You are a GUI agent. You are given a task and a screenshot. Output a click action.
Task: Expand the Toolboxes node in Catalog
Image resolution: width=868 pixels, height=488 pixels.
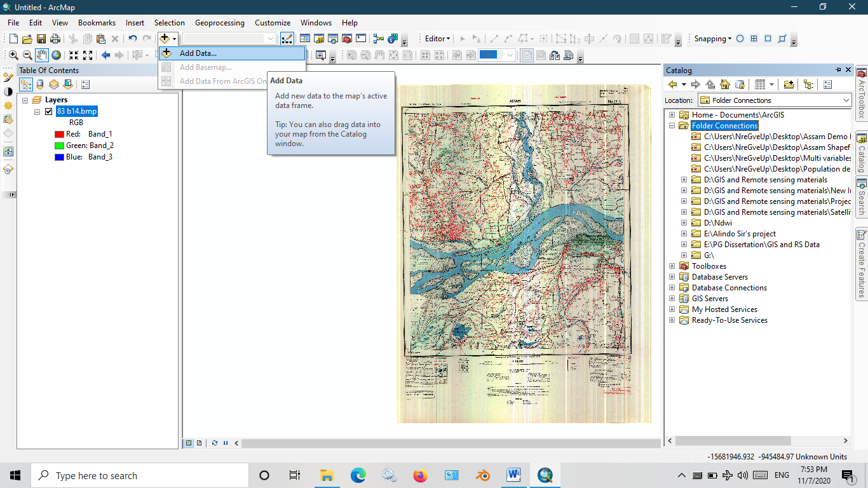pyautogui.click(x=672, y=266)
